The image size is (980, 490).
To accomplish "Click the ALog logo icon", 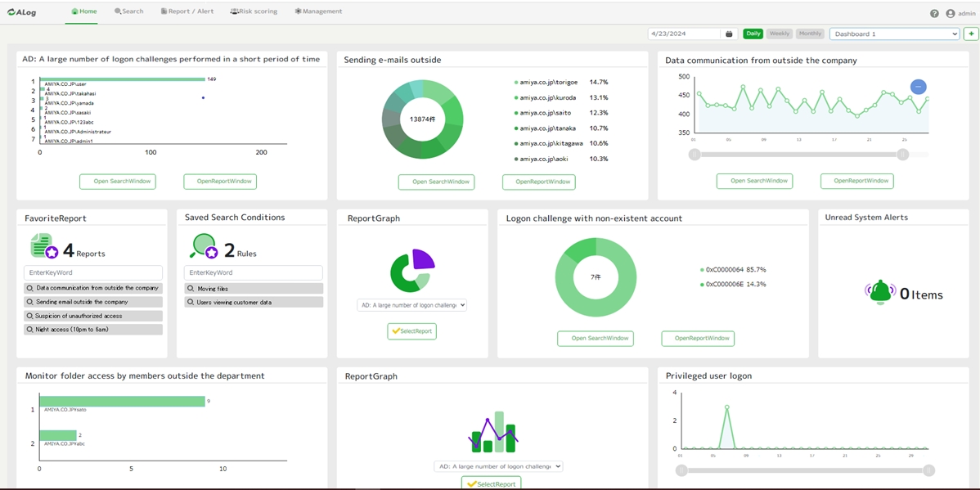I will tap(13, 12).
